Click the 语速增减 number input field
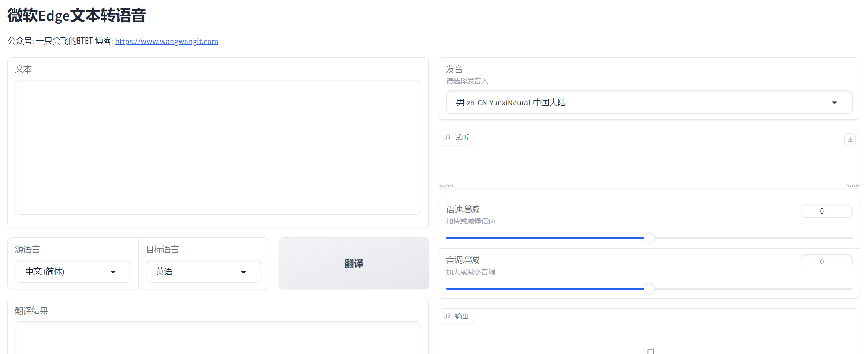The width and height of the screenshot is (868, 354). click(826, 211)
